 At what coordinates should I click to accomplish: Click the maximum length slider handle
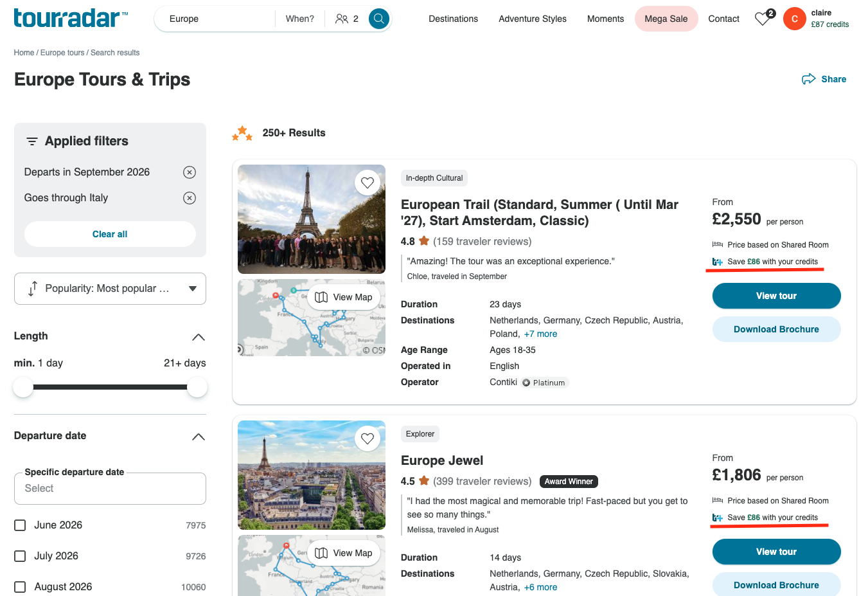pos(197,387)
